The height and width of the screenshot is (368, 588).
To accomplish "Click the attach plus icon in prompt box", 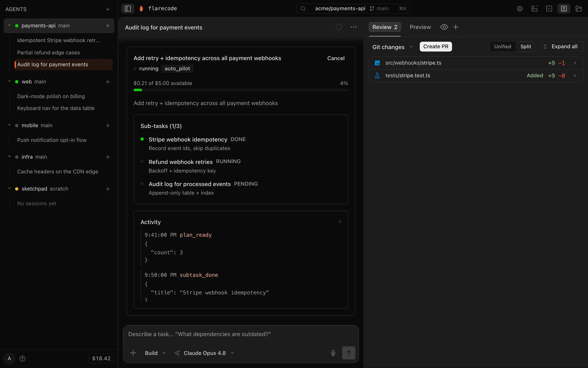I will click(133, 353).
